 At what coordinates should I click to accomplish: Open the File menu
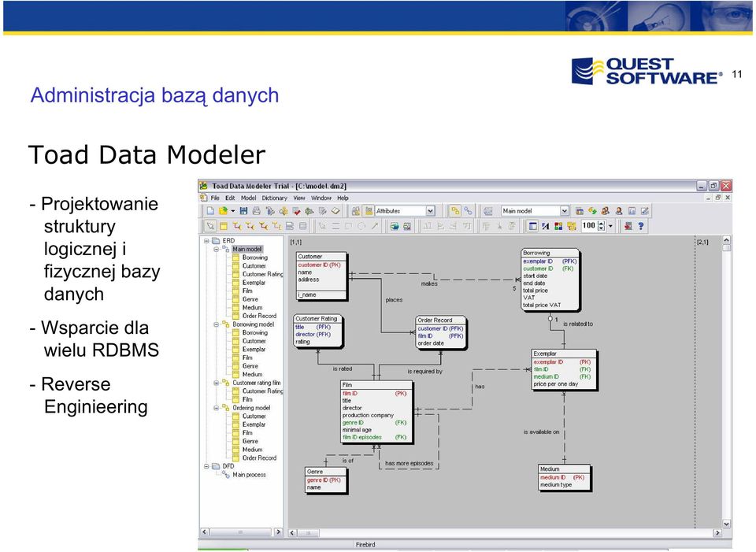[x=215, y=198]
